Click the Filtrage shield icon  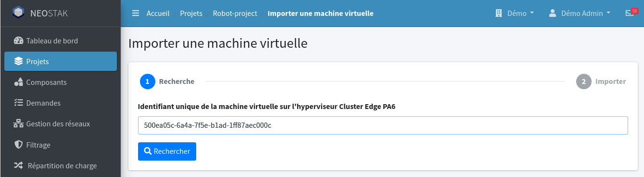coord(18,144)
